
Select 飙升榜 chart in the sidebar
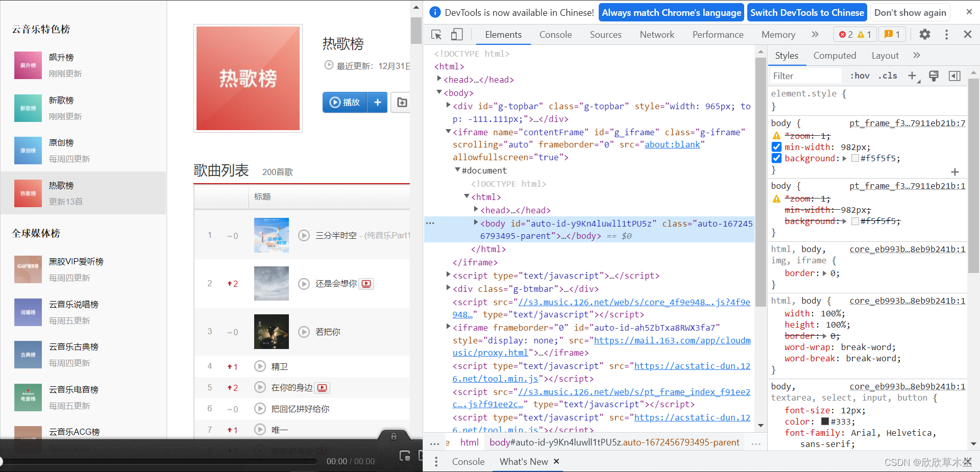pos(83,65)
